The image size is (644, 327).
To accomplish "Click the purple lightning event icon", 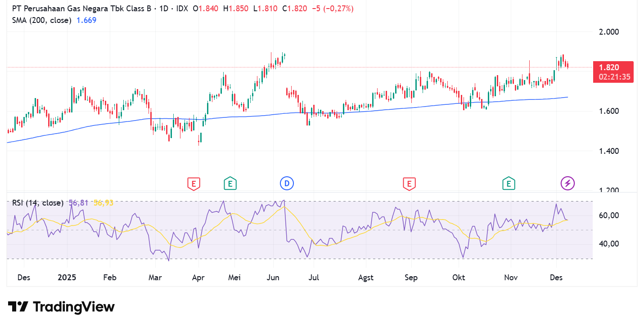I will coord(567,183).
